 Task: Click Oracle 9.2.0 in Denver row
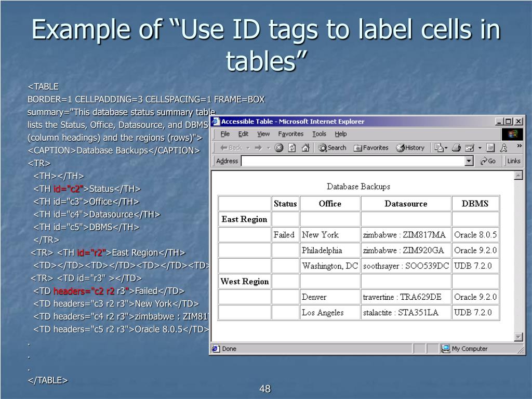(x=475, y=297)
